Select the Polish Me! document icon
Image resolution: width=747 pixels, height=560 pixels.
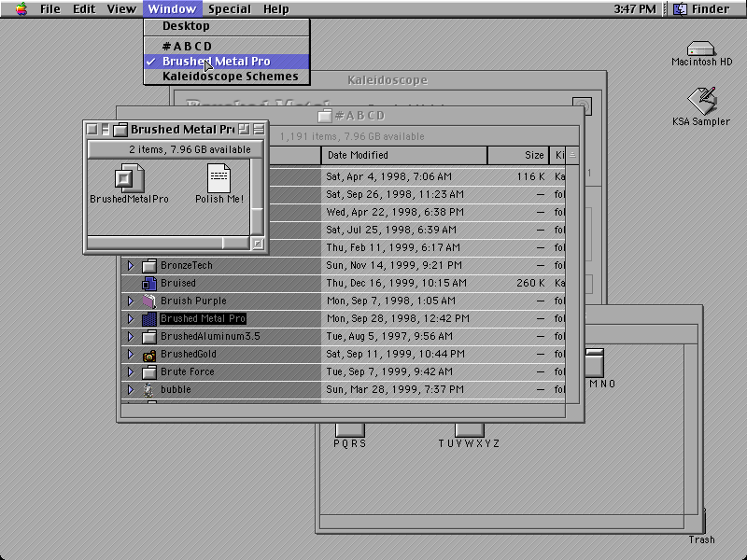click(219, 178)
